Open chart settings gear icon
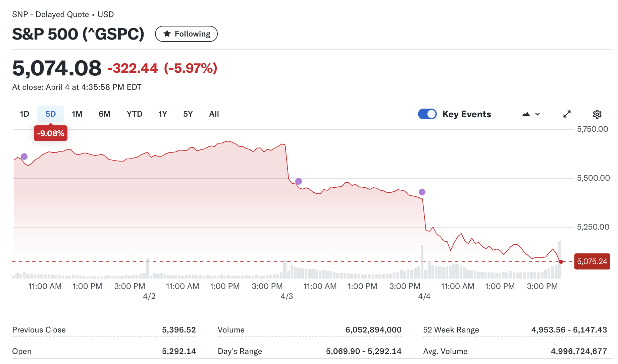 click(x=597, y=114)
